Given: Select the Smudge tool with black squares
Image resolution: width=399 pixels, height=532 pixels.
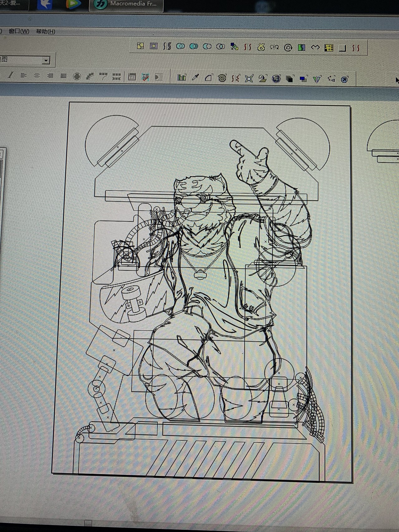Looking at the screenshot, I should (x=290, y=79).
